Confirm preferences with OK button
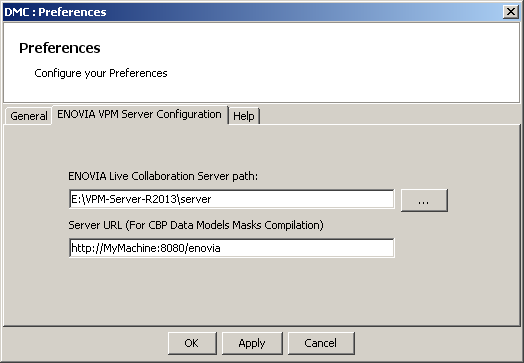 [192, 343]
